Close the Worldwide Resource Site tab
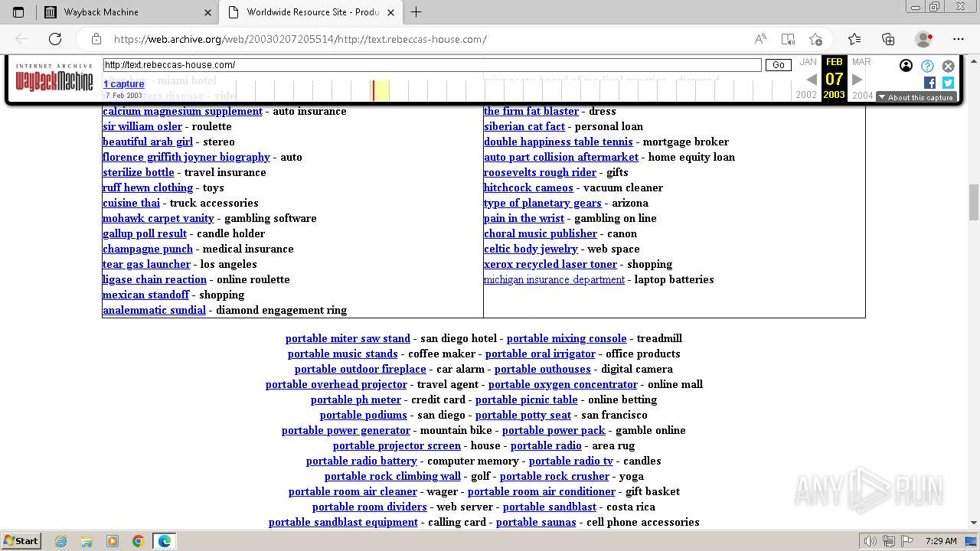The height and width of the screenshot is (551, 980). tap(391, 12)
